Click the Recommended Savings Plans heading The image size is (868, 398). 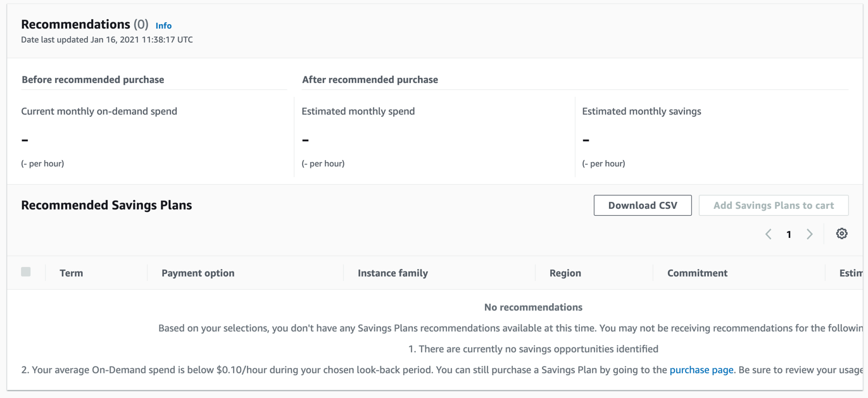[x=106, y=204]
